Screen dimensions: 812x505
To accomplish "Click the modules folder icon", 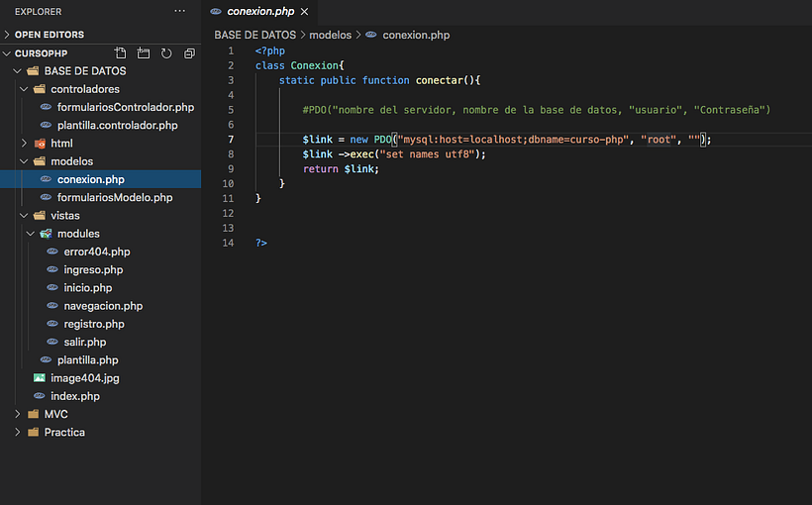I will click(47, 234).
